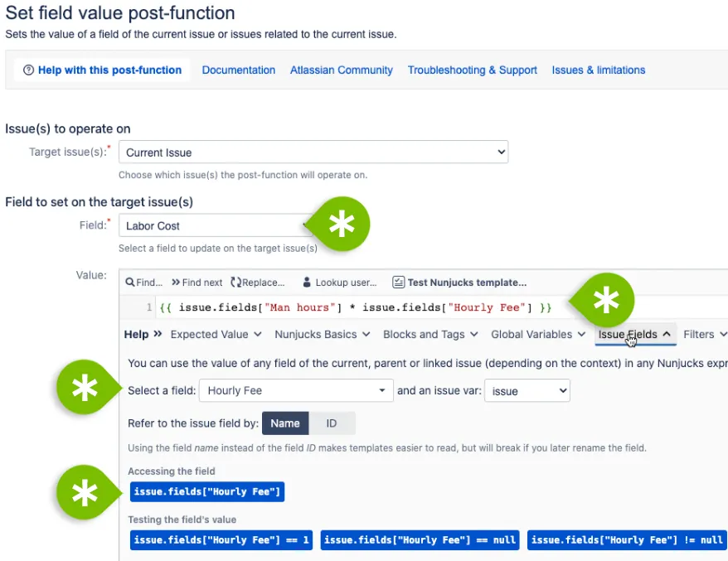Click line number 1 in editor gutter
Screen dimensions: 728x561
click(x=149, y=307)
